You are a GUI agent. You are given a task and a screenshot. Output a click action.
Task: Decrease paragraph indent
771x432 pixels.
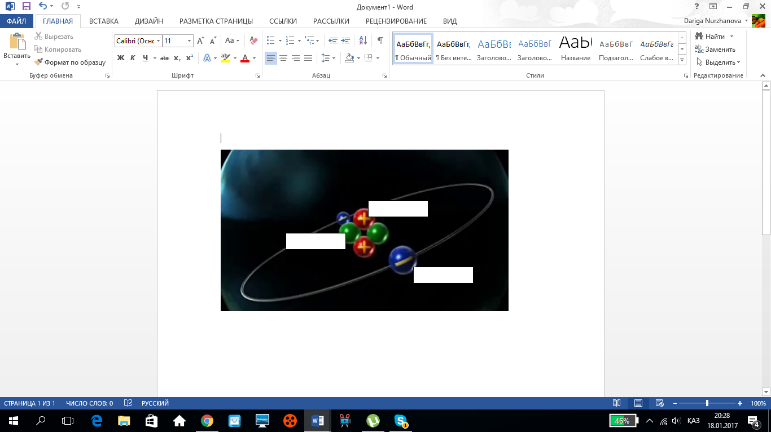(x=332, y=41)
